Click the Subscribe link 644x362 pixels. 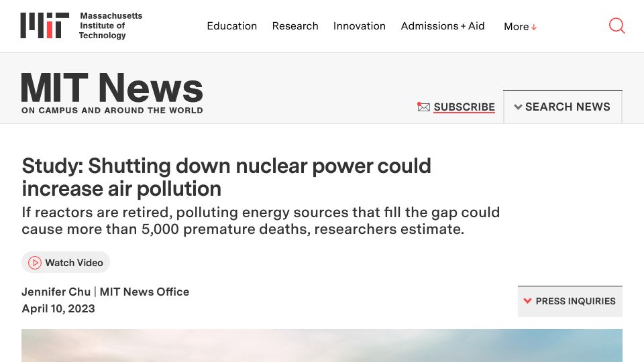464,107
